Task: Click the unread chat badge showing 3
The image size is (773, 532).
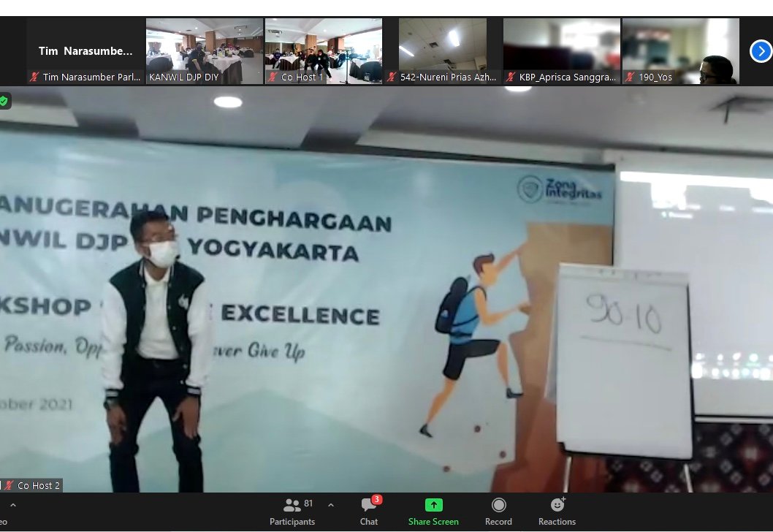Action: pos(377,499)
